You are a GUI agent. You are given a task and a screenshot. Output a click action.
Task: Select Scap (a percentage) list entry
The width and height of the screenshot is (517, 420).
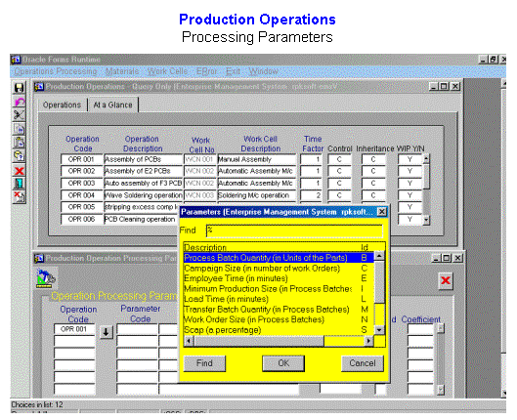coord(279,330)
